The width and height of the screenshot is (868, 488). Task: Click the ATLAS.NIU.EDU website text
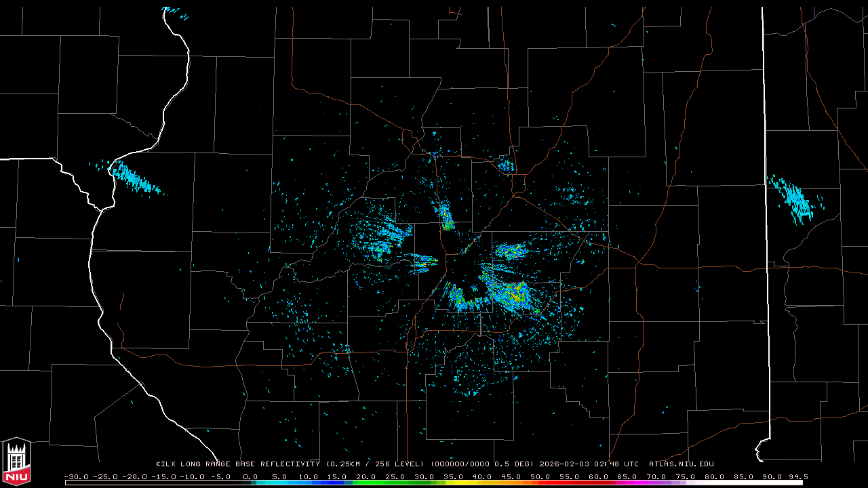click(681, 464)
